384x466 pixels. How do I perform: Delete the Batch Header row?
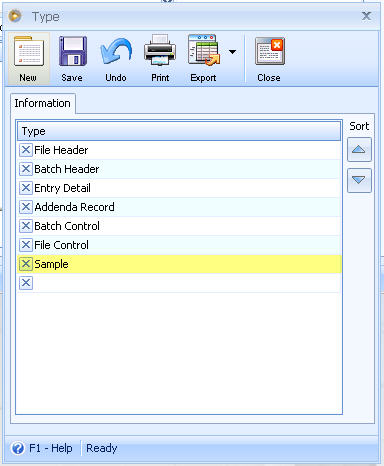26,169
